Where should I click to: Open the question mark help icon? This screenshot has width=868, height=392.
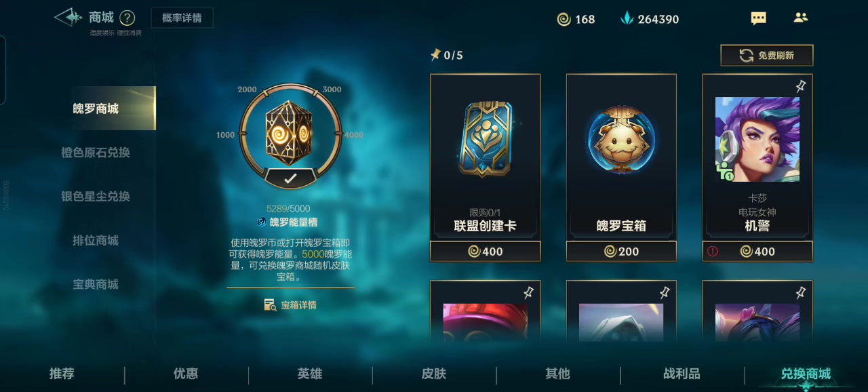point(127,18)
